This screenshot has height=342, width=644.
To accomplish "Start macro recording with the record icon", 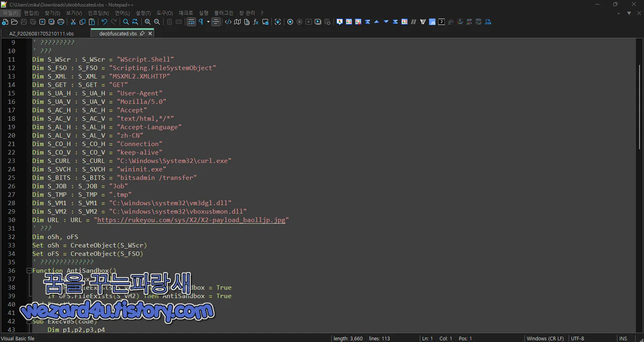I will [290, 22].
